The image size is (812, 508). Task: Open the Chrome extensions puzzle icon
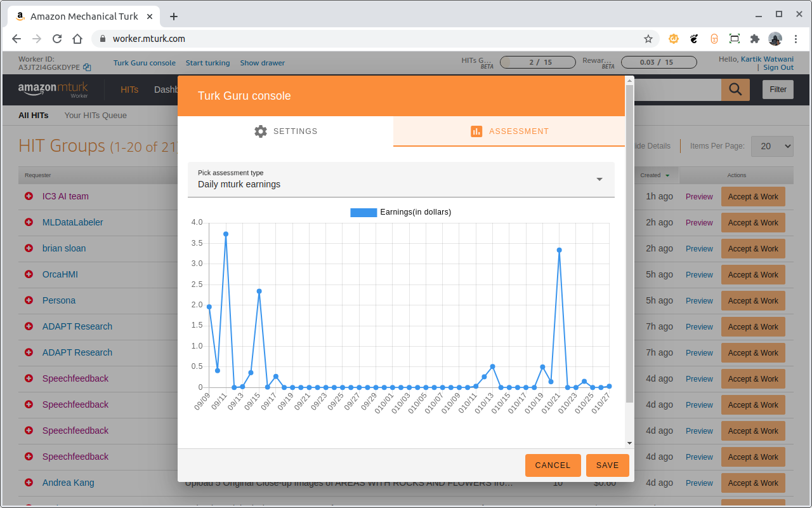click(x=754, y=39)
